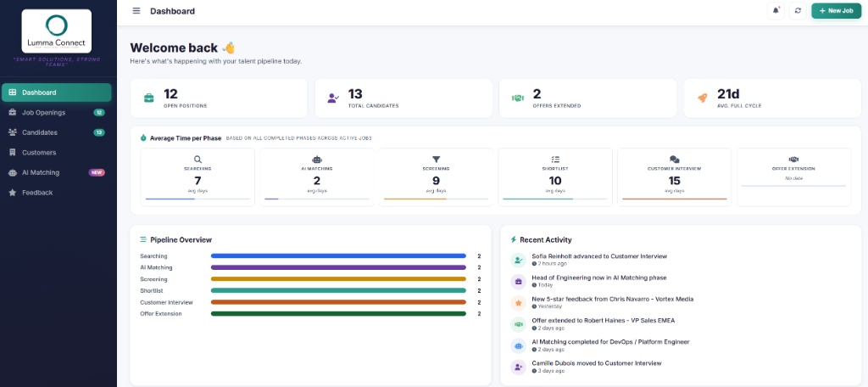Click the Offer Extension pipeline green bar
The width and height of the screenshot is (868, 387).
point(338,314)
